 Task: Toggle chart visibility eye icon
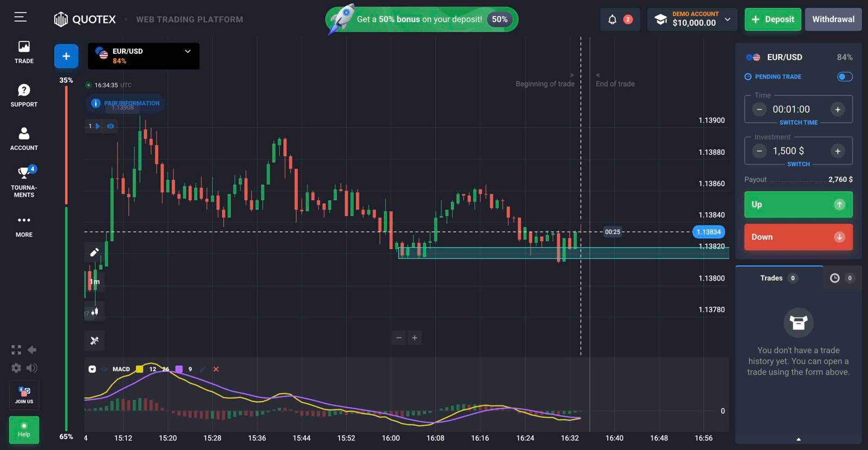(111, 126)
